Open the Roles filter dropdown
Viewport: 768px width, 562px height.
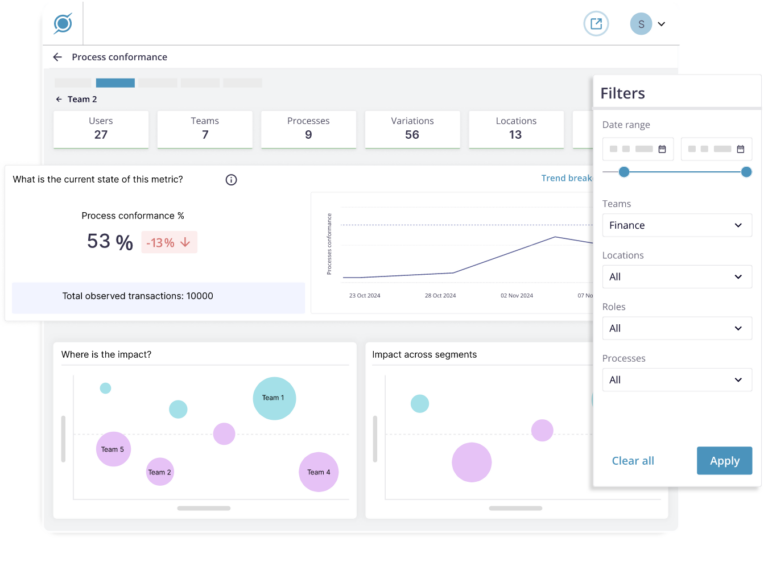pyautogui.click(x=676, y=328)
